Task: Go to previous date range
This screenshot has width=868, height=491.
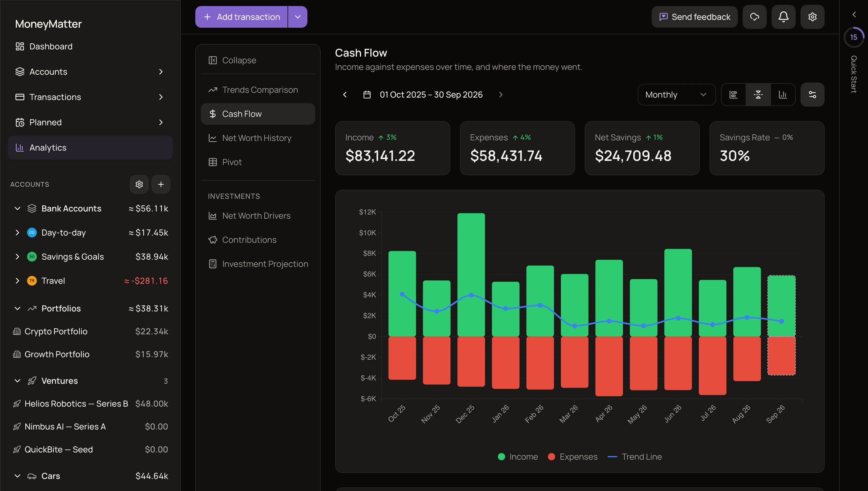Action: pos(345,94)
